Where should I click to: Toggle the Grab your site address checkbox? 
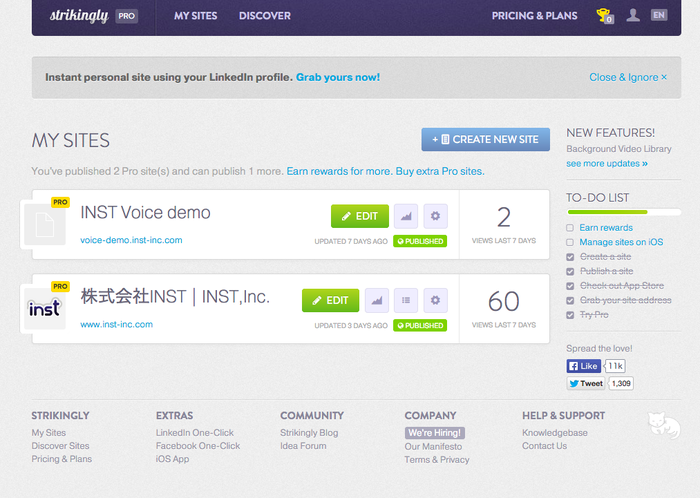coord(570,300)
